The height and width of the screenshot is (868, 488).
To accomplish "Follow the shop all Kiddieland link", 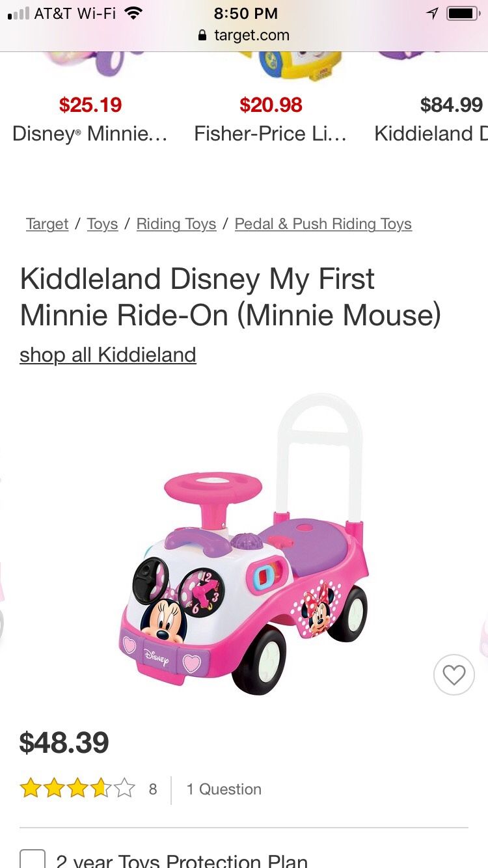I will [108, 355].
